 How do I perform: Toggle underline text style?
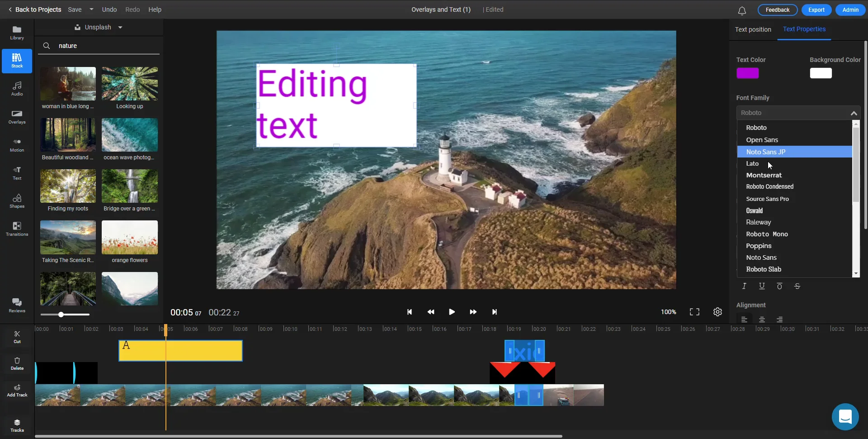pyautogui.click(x=762, y=286)
